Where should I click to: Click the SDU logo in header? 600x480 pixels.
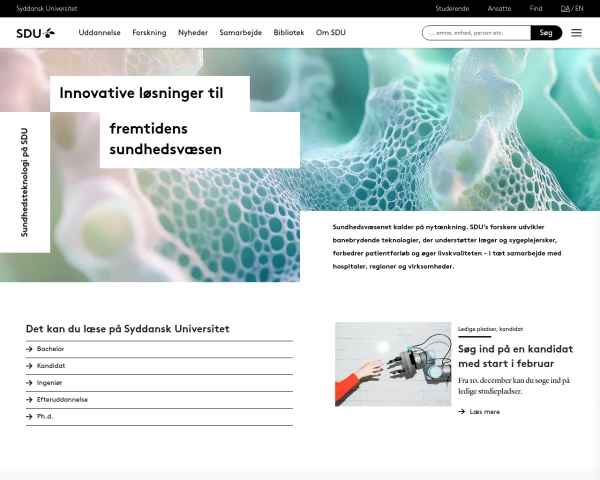pos(36,32)
